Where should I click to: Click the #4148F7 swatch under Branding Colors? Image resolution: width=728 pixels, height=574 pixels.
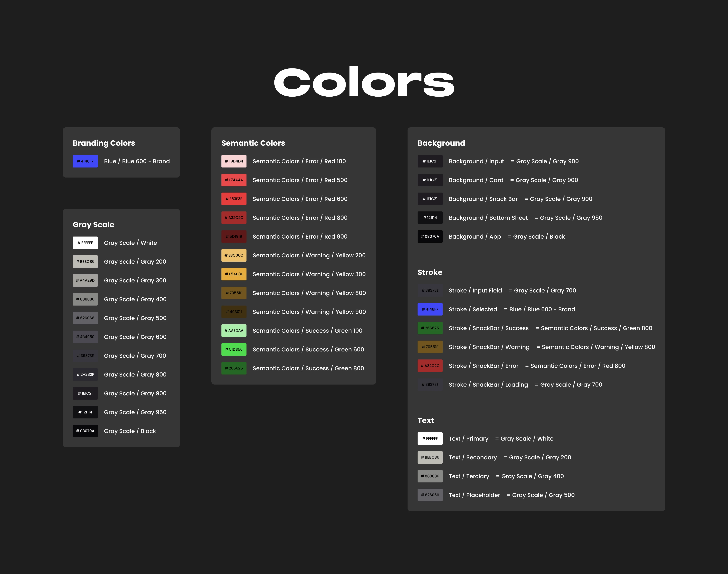[85, 161]
